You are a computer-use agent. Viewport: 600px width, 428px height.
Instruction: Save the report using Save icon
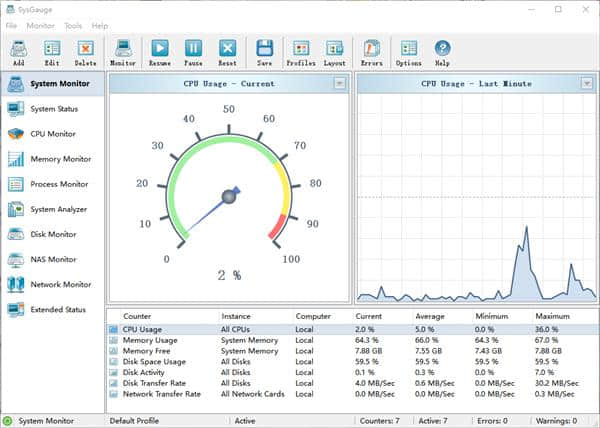click(x=264, y=50)
